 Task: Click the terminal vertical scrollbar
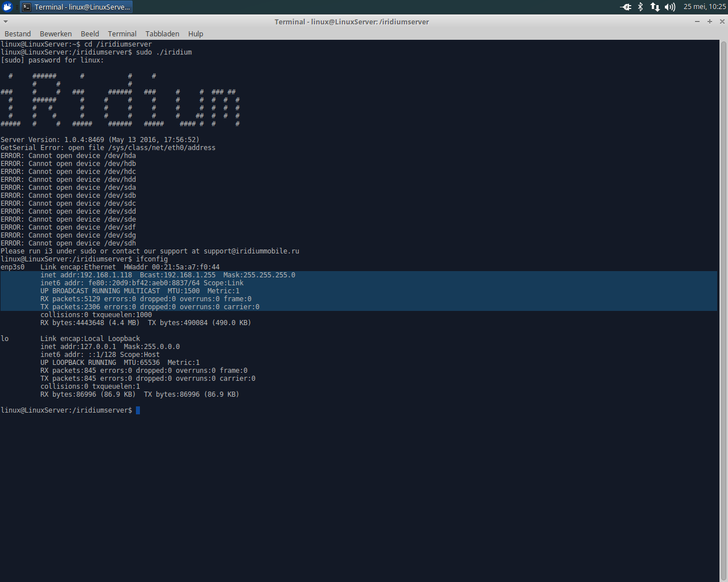point(723,310)
